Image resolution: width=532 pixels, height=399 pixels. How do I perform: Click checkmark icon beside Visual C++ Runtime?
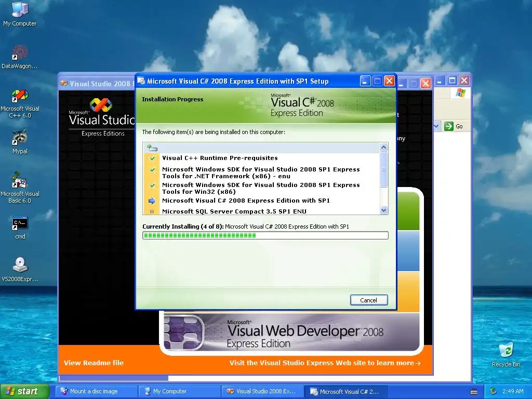pyautogui.click(x=152, y=158)
